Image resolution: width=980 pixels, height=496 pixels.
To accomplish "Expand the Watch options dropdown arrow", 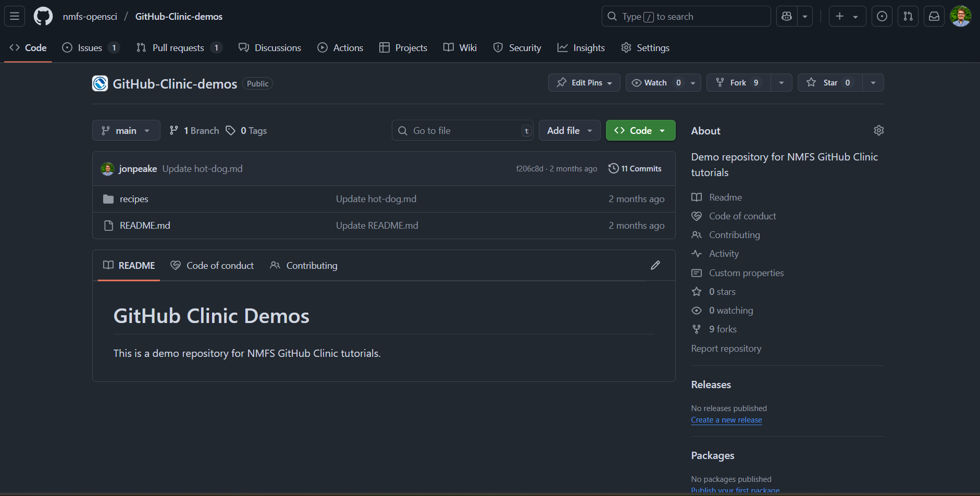I will 693,82.
